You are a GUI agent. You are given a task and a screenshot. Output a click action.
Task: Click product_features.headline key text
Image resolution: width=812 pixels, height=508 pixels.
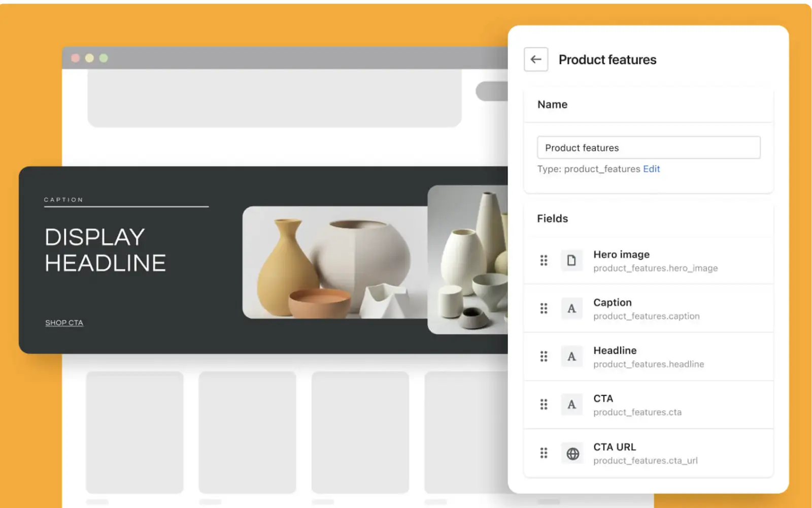tap(649, 364)
